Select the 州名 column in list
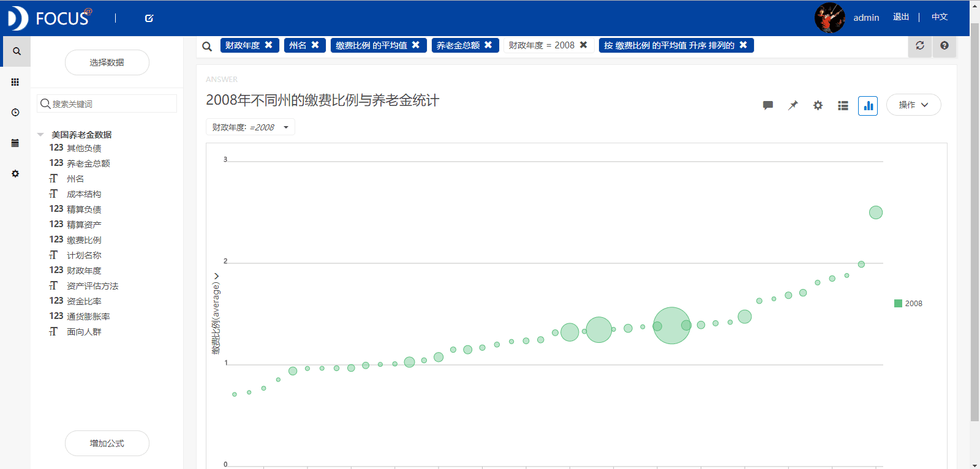This screenshot has width=980, height=469. point(75,179)
